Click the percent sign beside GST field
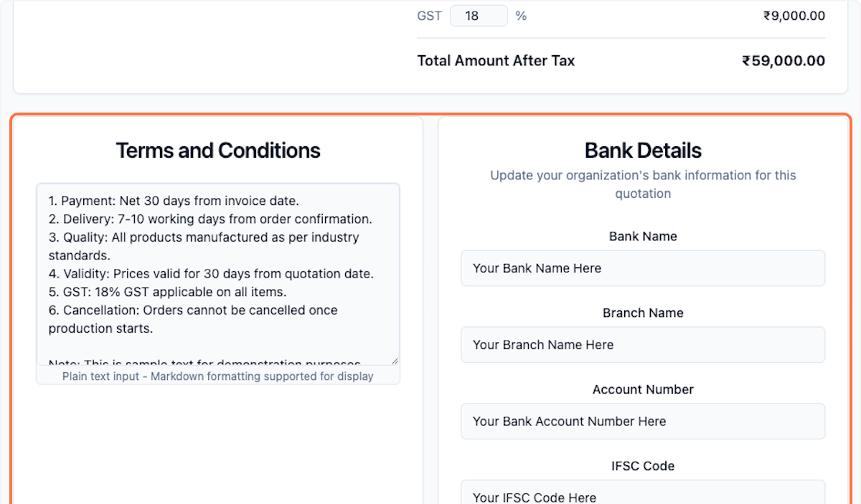The height and width of the screenshot is (504, 861). pos(521,15)
